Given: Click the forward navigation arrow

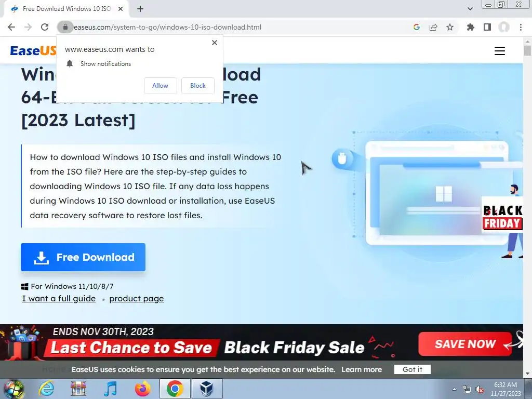Looking at the screenshot, I should pyautogui.click(x=28, y=27).
